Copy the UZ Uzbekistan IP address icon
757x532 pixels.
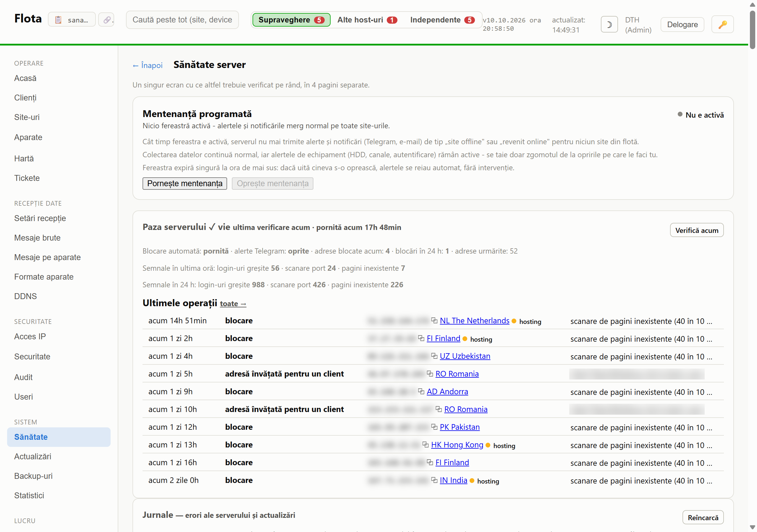[x=434, y=356]
